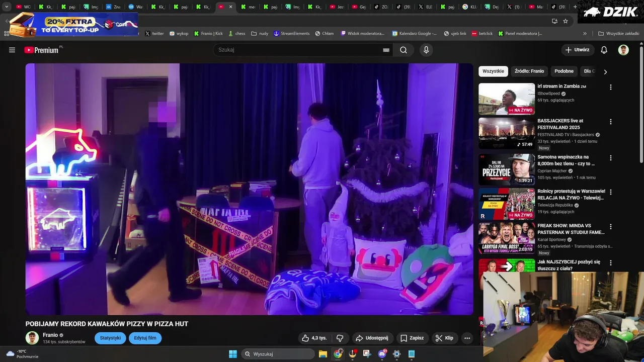This screenshot has width=644, height=362.
Task: Open the YouTube hamburger guide menu
Action: (12, 50)
